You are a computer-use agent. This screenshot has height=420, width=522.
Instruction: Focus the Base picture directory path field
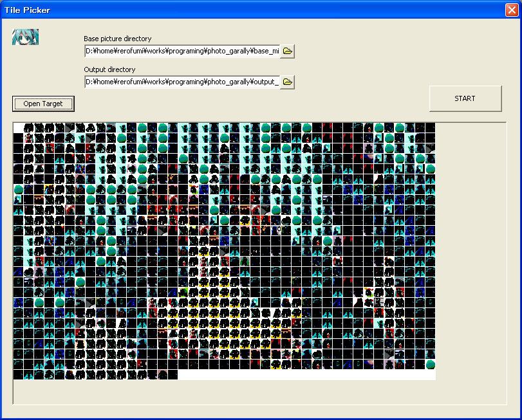(x=182, y=51)
